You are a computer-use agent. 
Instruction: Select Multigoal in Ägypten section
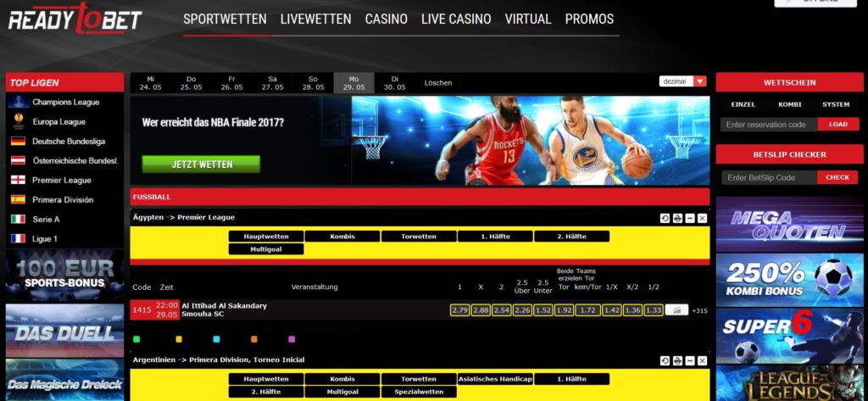click(x=265, y=249)
